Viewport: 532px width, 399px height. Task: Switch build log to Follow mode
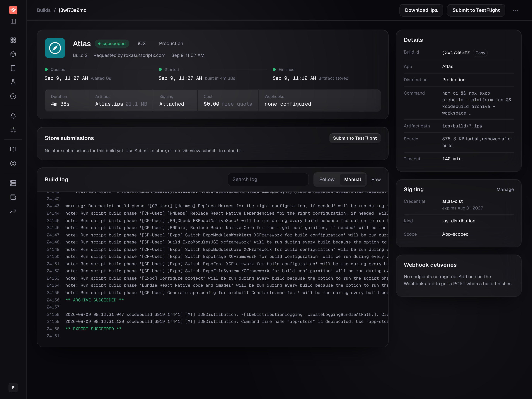327,179
